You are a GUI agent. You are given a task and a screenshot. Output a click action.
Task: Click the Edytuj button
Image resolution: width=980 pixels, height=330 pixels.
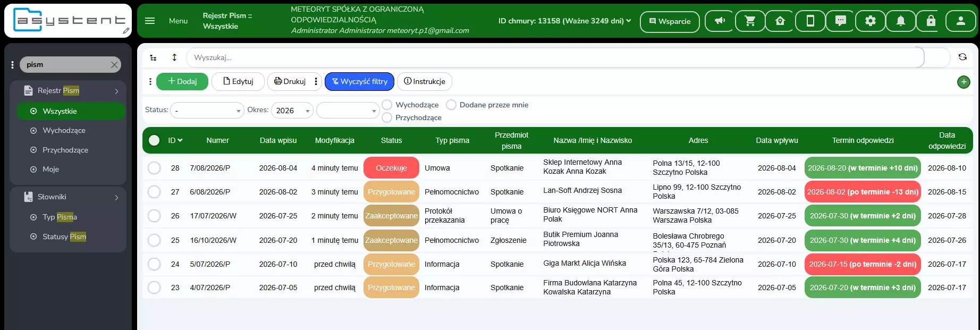(238, 81)
